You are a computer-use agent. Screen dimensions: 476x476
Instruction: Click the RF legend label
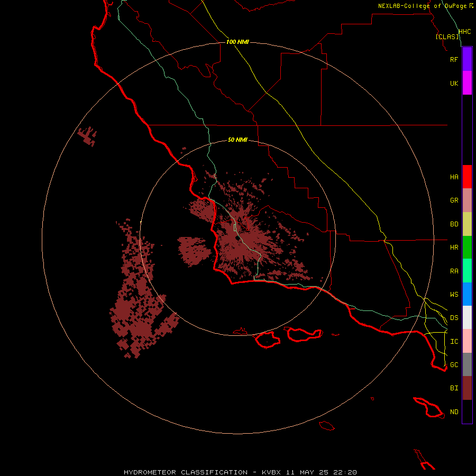(x=454, y=59)
